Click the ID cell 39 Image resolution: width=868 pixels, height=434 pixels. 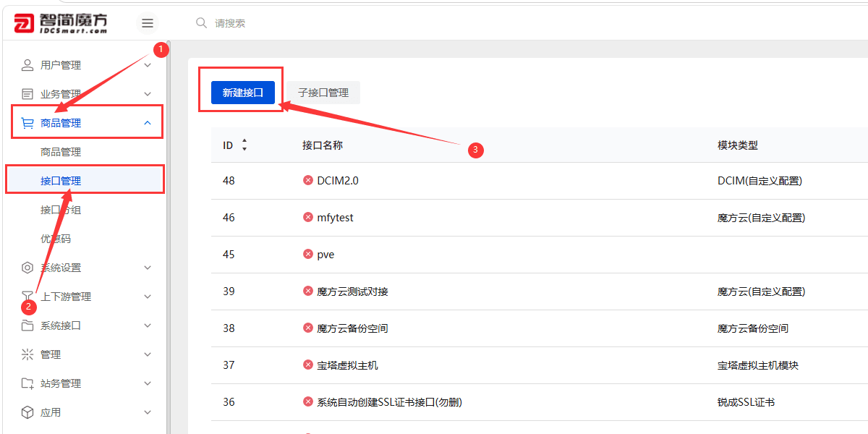coord(229,292)
